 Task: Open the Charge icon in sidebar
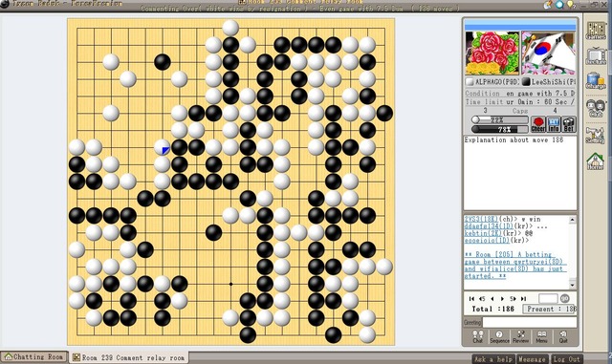coord(596,81)
